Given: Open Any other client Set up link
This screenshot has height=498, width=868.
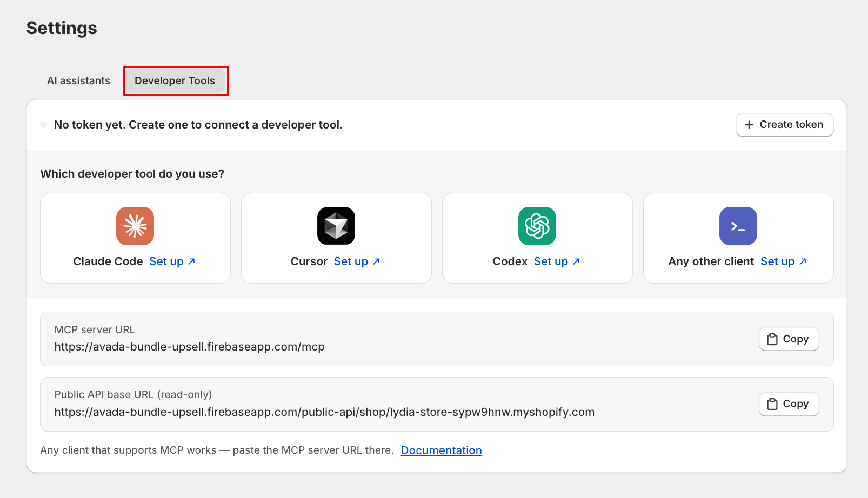Looking at the screenshot, I should [784, 261].
